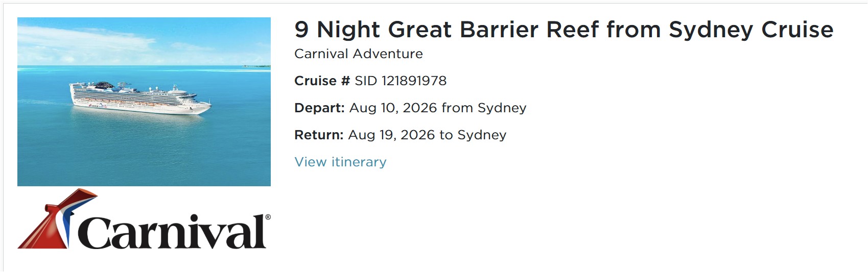Select cruise number SID 121891978
The image size is (868, 272).
tap(401, 81)
